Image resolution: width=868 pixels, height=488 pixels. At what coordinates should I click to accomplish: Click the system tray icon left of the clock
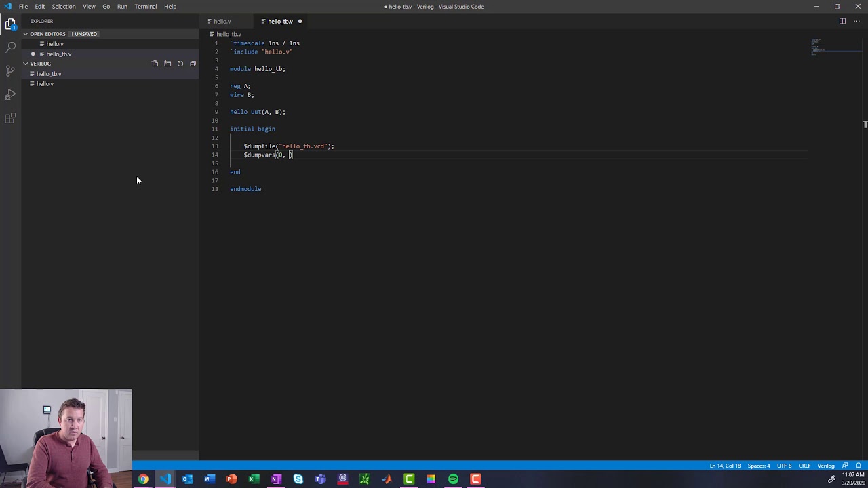point(832,479)
